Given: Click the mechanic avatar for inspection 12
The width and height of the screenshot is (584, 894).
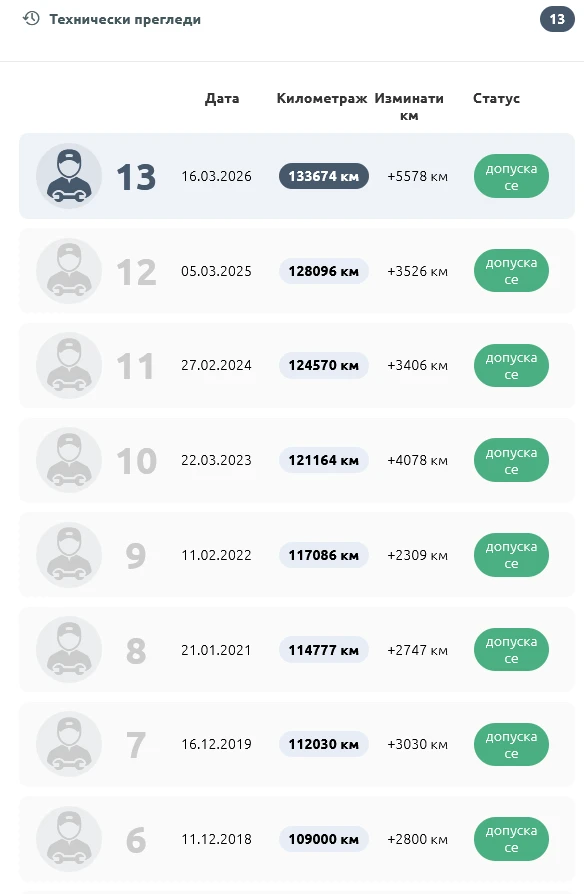Looking at the screenshot, I should [x=69, y=271].
